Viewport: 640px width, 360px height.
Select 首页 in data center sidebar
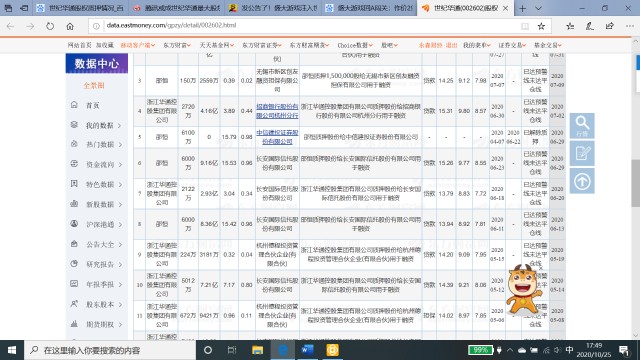(x=92, y=105)
